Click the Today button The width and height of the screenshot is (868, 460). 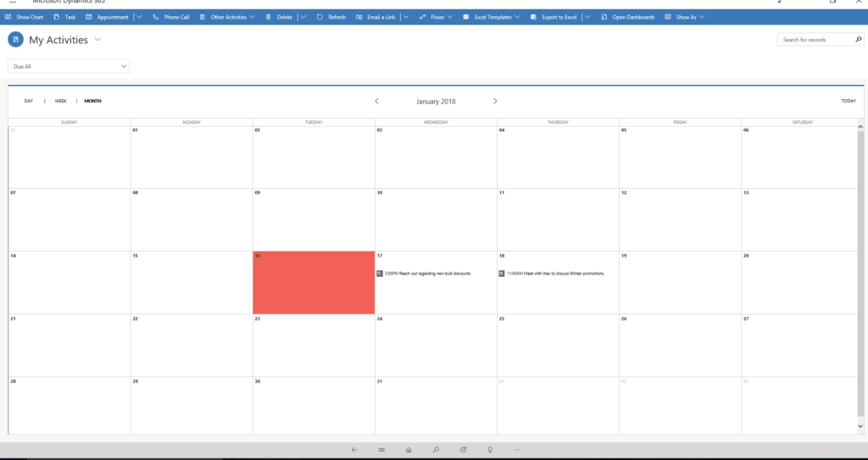848,101
